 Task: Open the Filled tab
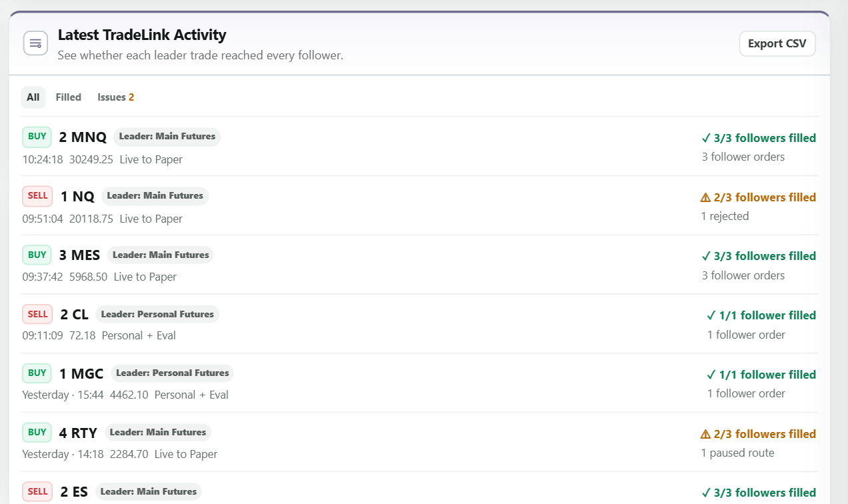(x=69, y=97)
